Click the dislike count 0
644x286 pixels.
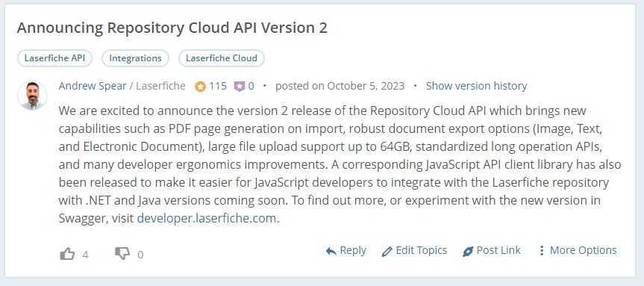140,255
